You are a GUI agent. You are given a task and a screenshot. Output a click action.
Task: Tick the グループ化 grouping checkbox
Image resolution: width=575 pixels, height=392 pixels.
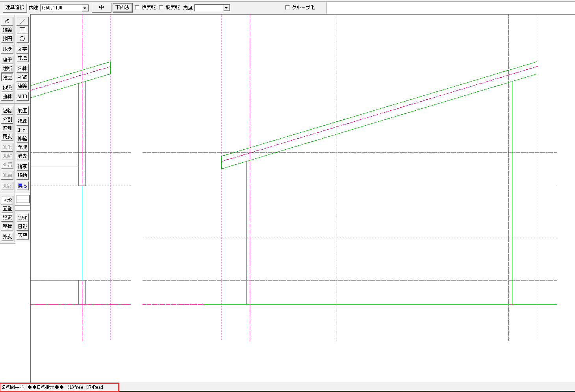point(287,7)
